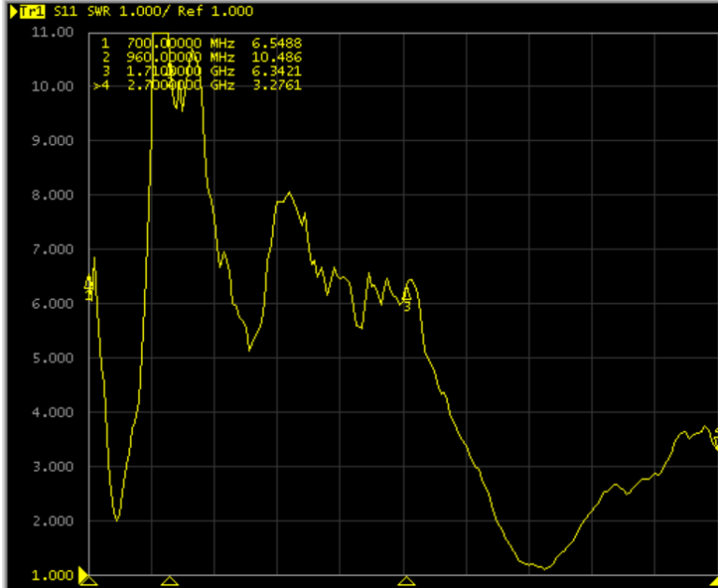Screen dimensions: 718x588
Task: Click the 11.00 y-axis label
Action: (x=52, y=32)
